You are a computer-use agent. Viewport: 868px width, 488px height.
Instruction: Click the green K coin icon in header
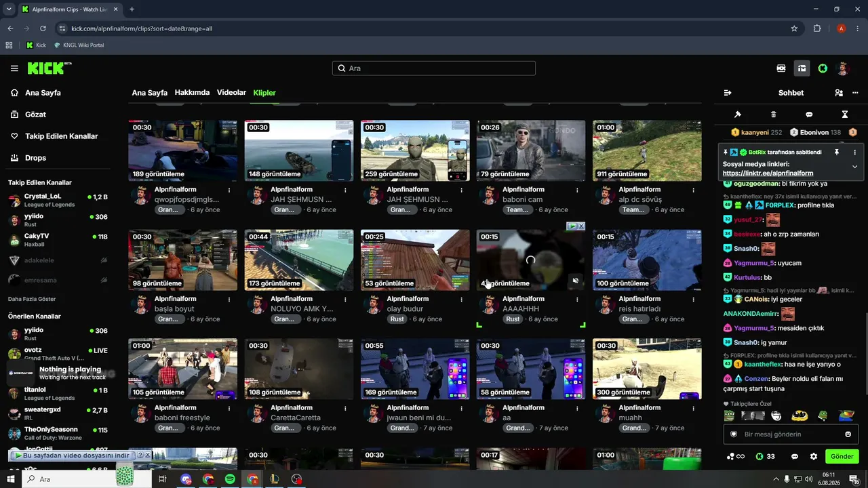point(823,68)
